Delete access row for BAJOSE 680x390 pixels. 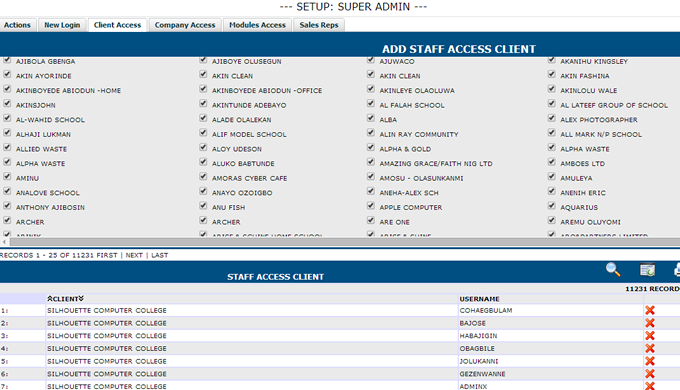(650, 323)
